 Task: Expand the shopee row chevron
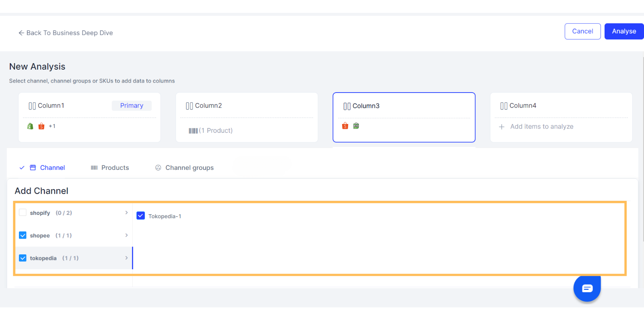tap(126, 235)
